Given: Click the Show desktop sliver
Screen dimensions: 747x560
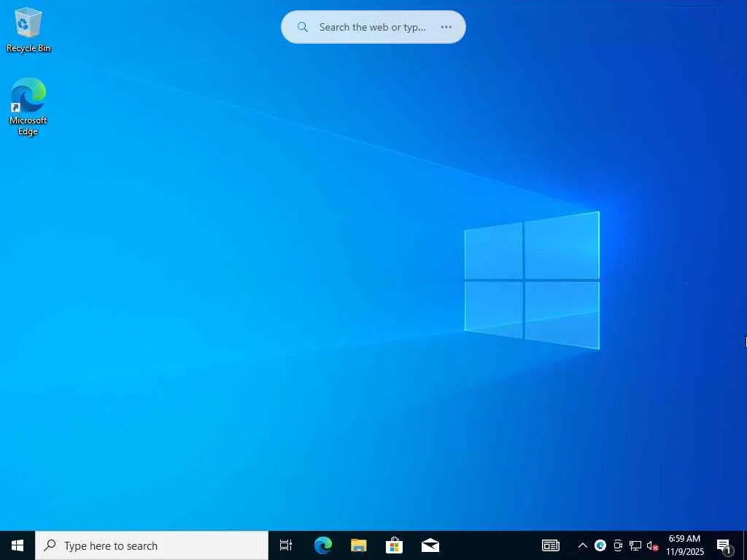Looking at the screenshot, I should (745, 545).
